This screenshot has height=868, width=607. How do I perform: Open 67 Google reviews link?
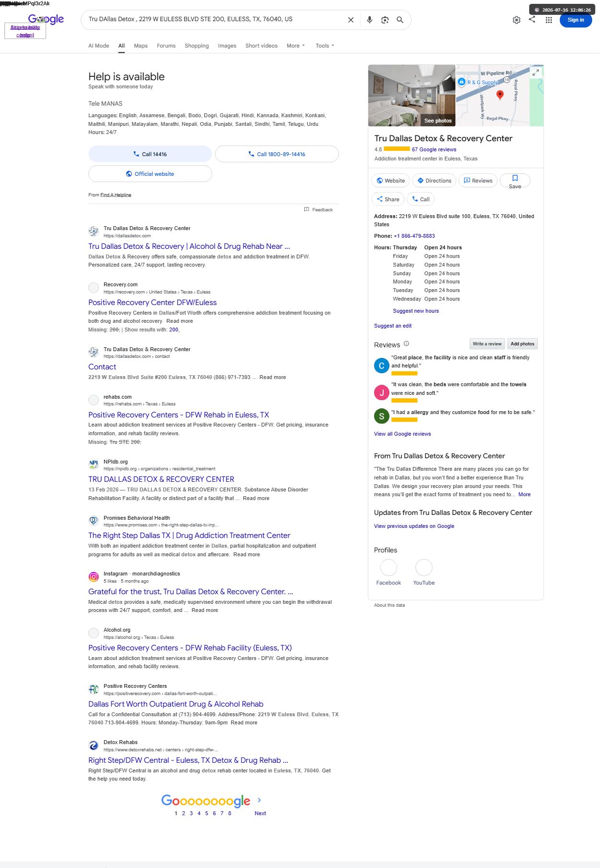click(x=434, y=150)
